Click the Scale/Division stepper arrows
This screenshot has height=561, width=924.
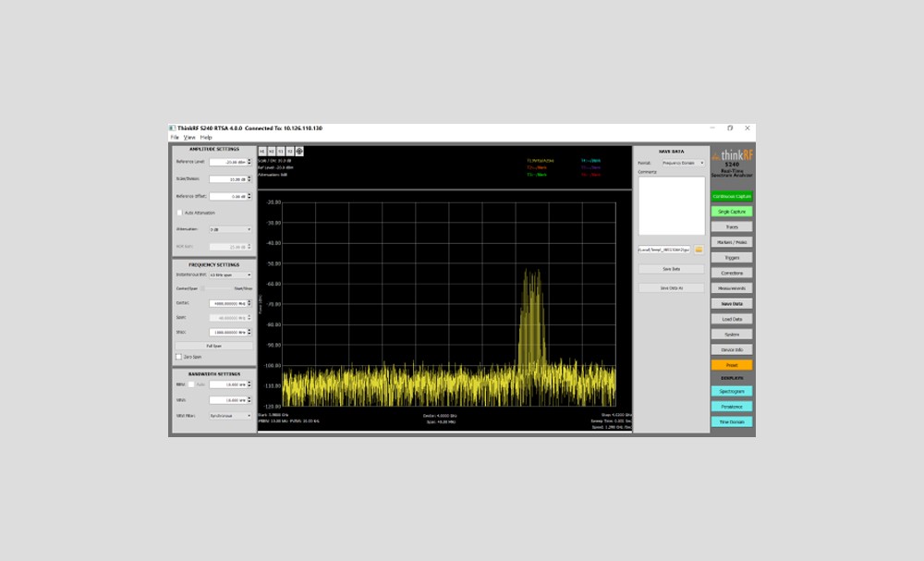249,179
